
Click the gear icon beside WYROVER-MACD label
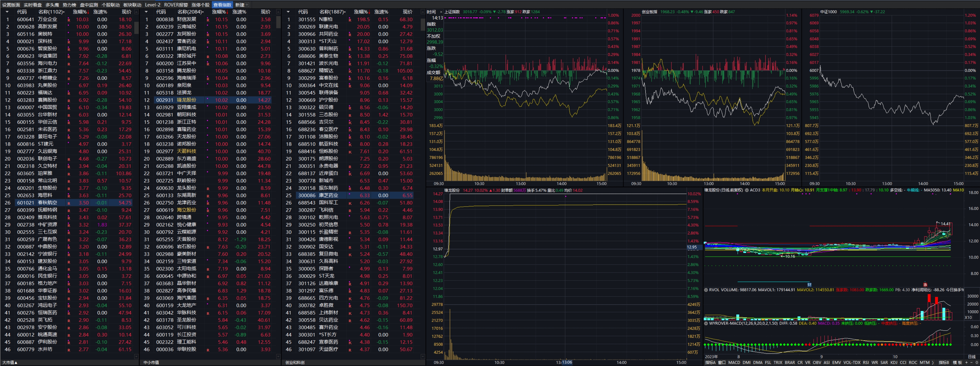706,323
